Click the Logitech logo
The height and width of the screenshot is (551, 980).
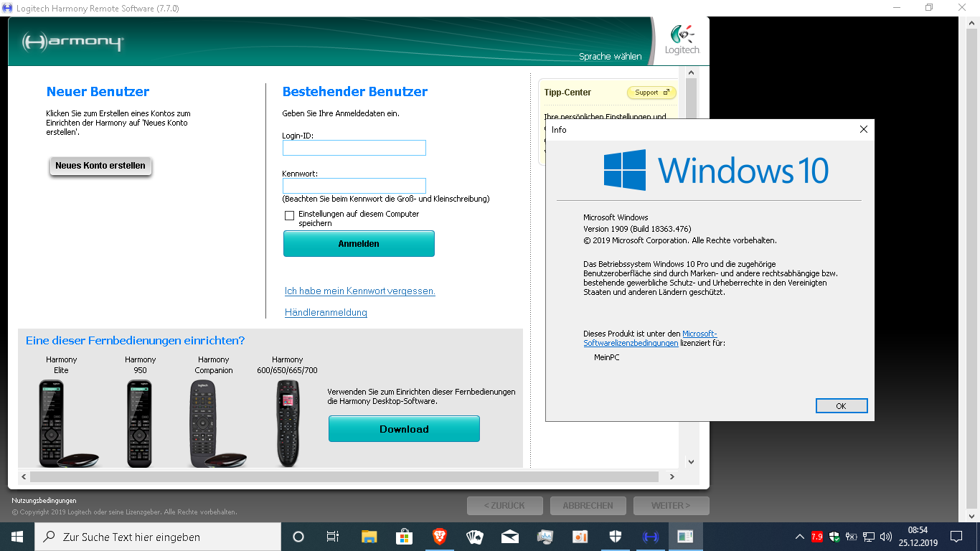pos(682,40)
